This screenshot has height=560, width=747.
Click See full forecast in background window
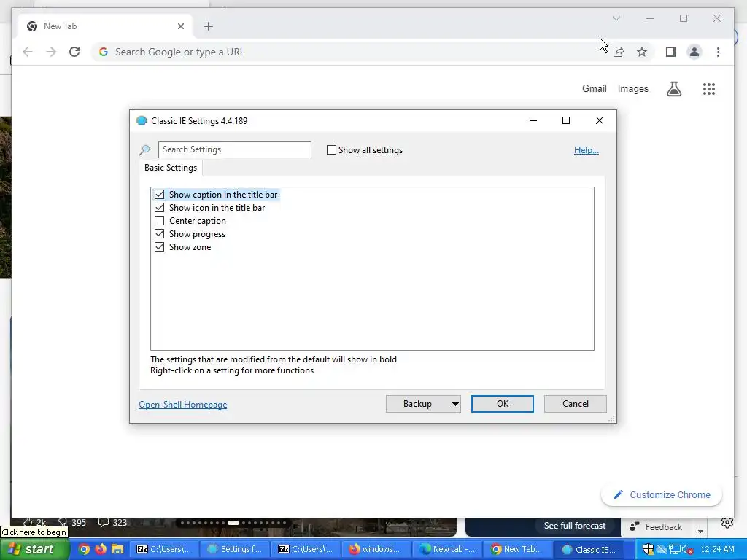pos(575,526)
